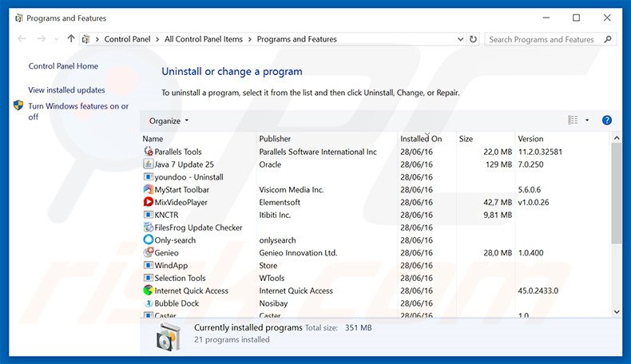The width and height of the screenshot is (631, 364).
Task: Click the scrollbar up arrow
Action: tap(616, 138)
